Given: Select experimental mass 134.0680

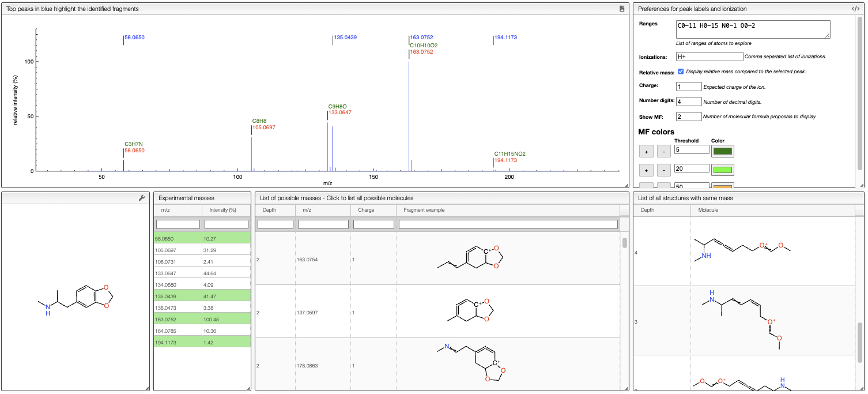Looking at the screenshot, I should coord(202,284).
